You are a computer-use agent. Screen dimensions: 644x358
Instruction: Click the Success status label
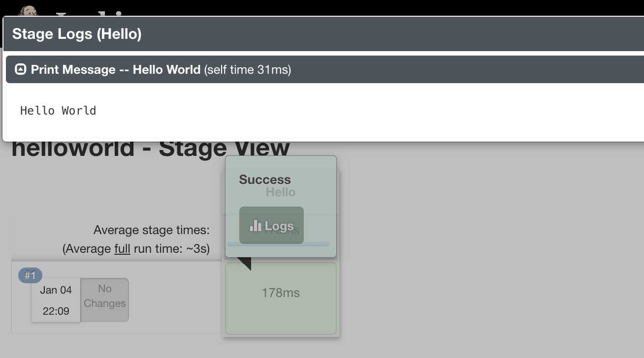point(265,179)
